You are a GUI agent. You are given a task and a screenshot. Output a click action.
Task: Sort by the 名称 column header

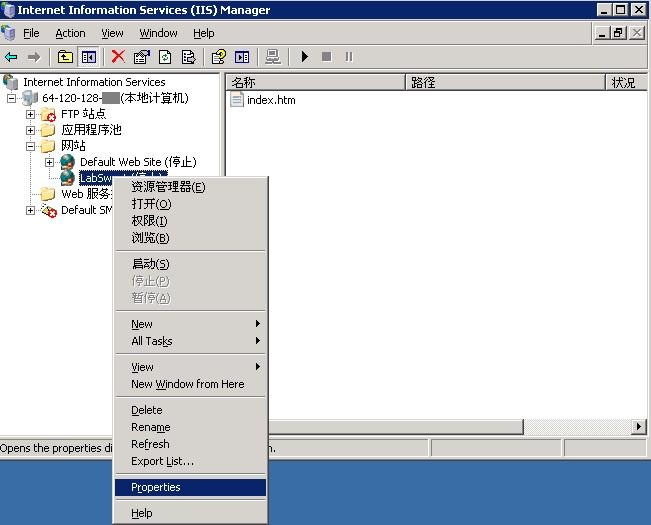316,83
